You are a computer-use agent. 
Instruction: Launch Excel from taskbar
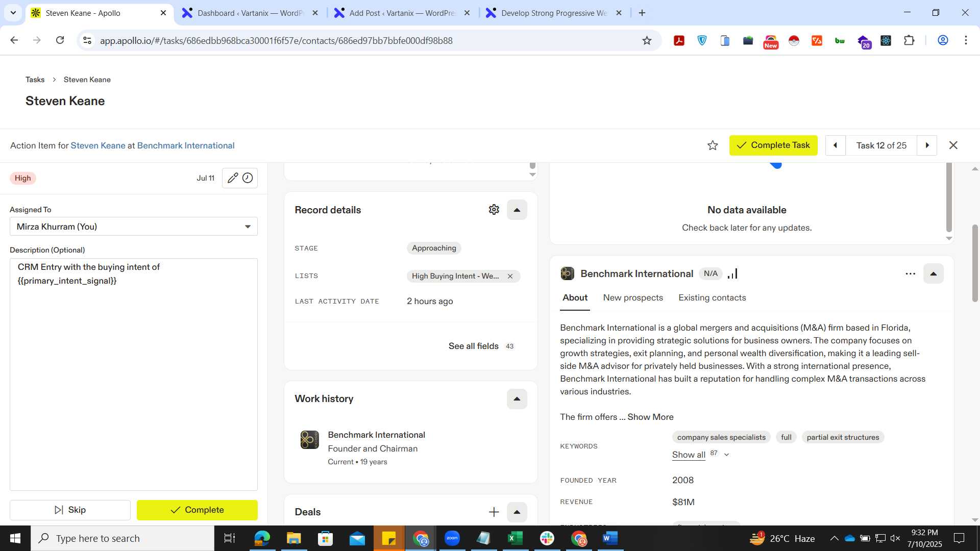515,538
